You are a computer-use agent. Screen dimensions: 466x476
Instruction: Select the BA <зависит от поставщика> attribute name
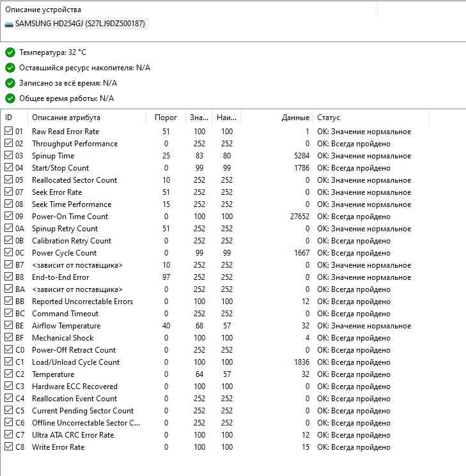pos(77,289)
